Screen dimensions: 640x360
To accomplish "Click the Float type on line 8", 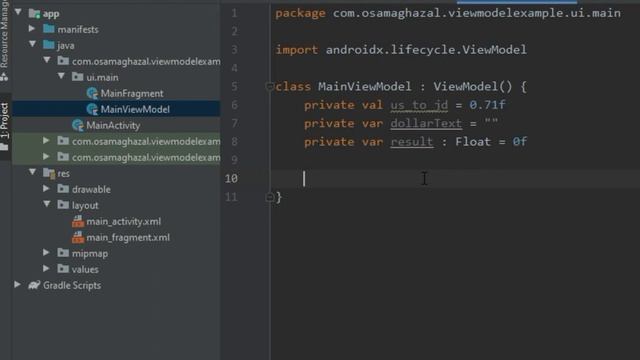I will coord(473,142).
